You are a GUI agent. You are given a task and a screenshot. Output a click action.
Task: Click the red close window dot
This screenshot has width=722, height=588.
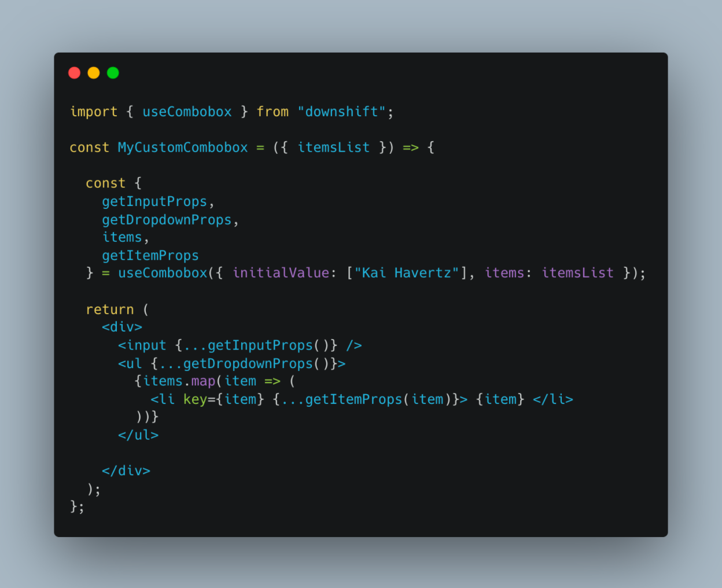[74, 72]
